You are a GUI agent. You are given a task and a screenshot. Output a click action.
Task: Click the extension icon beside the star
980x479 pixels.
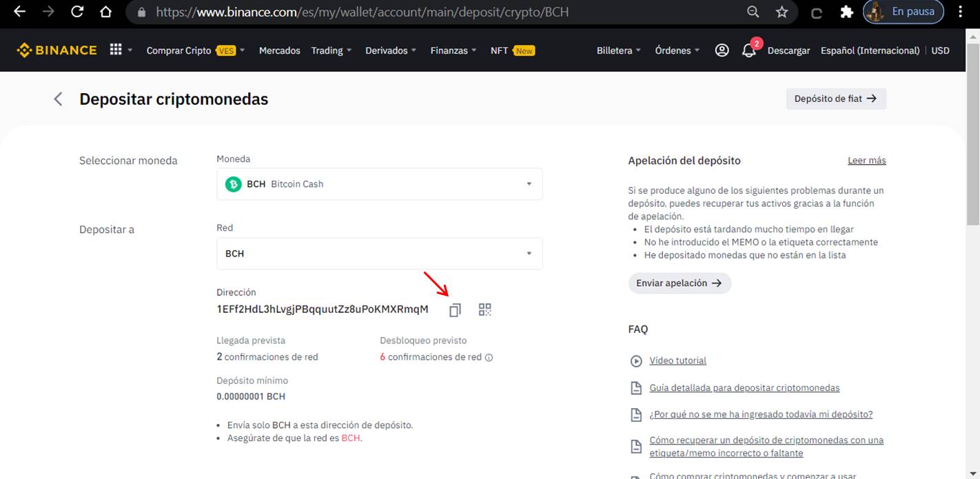[x=817, y=12]
